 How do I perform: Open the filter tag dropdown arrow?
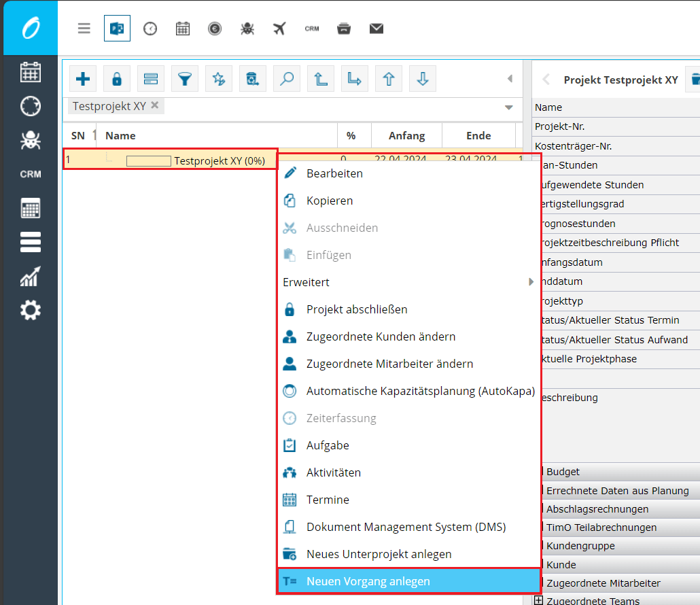(x=508, y=107)
